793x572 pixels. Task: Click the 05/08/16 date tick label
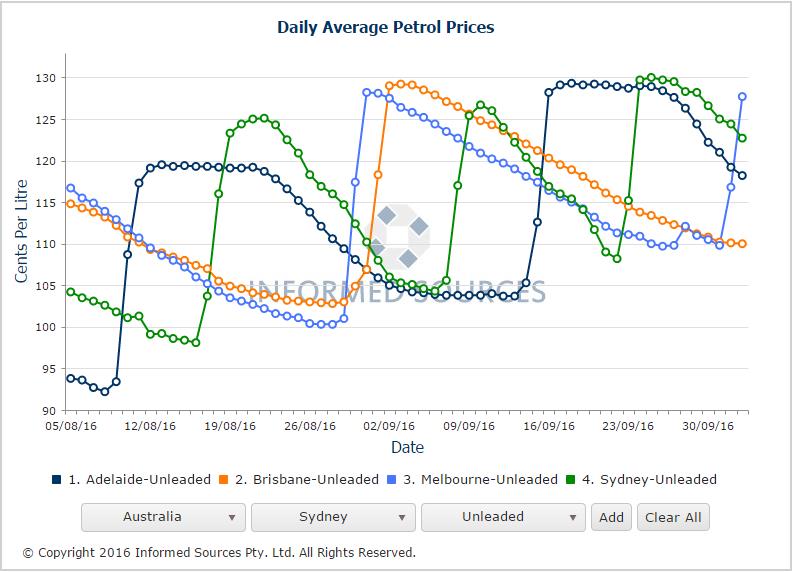[x=71, y=426]
